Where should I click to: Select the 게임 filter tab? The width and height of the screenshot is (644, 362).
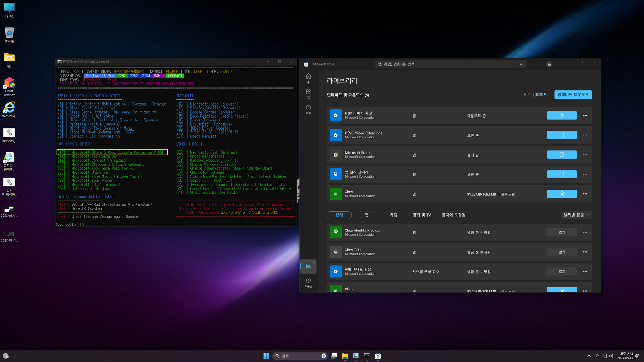tap(394, 215)
